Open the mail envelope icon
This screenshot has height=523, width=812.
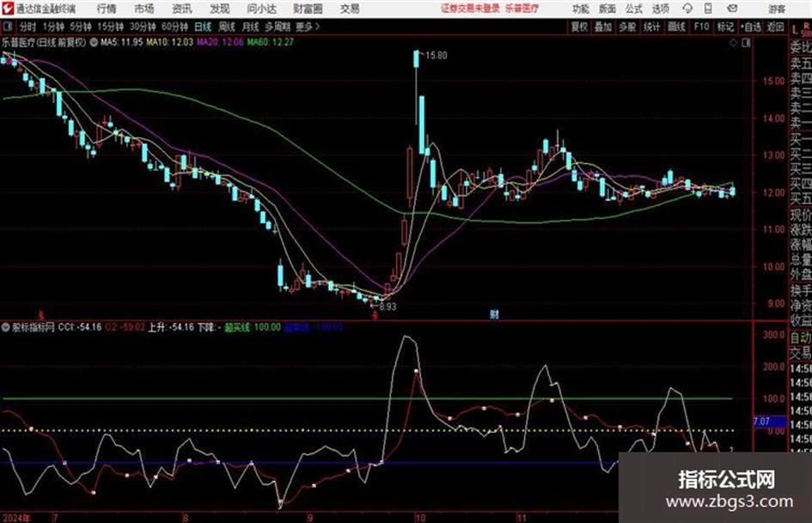tap(732, 9)
